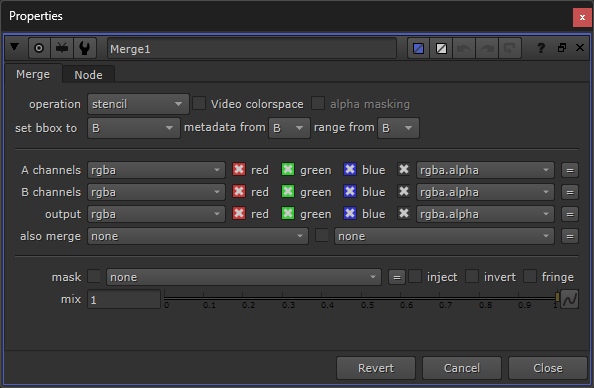Toggle B channels blue checkbox
594x388 pixels.
pos(350,191)
